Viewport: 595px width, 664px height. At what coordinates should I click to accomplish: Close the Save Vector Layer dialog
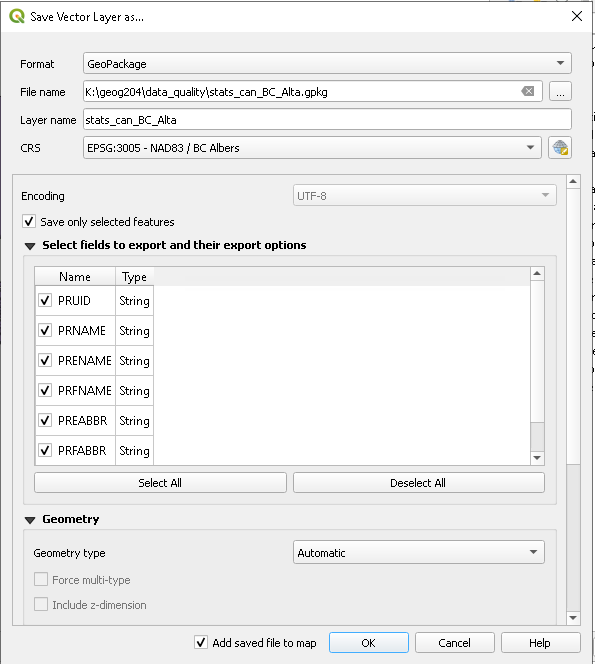[576, 17]
